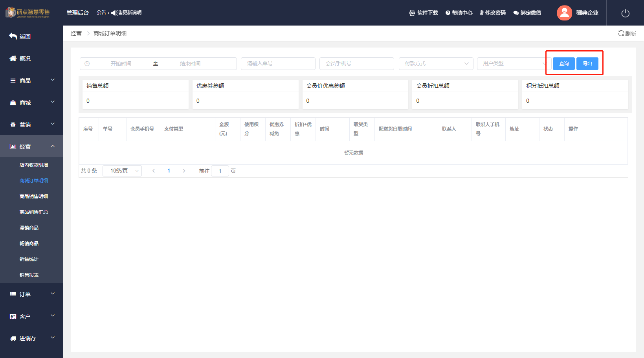Click the list icon for 订单
The height and width of the screenshot is (358, 644).
(13, 294)
